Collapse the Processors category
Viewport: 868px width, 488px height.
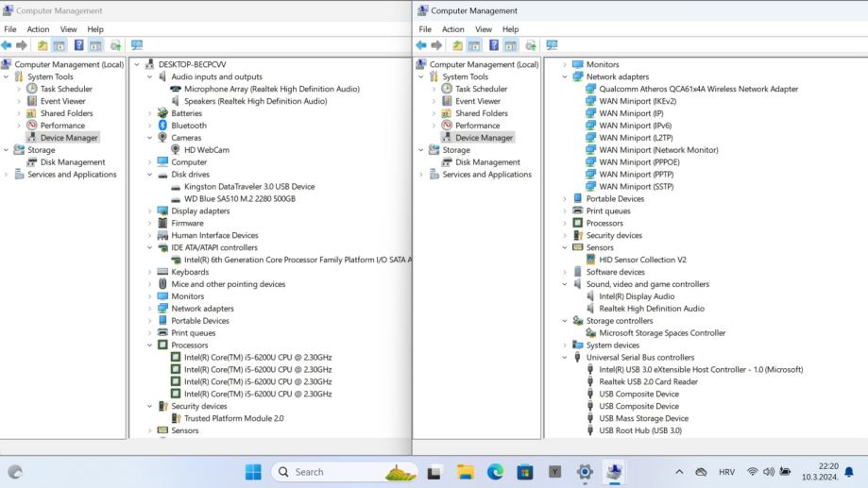pos(150,345)
